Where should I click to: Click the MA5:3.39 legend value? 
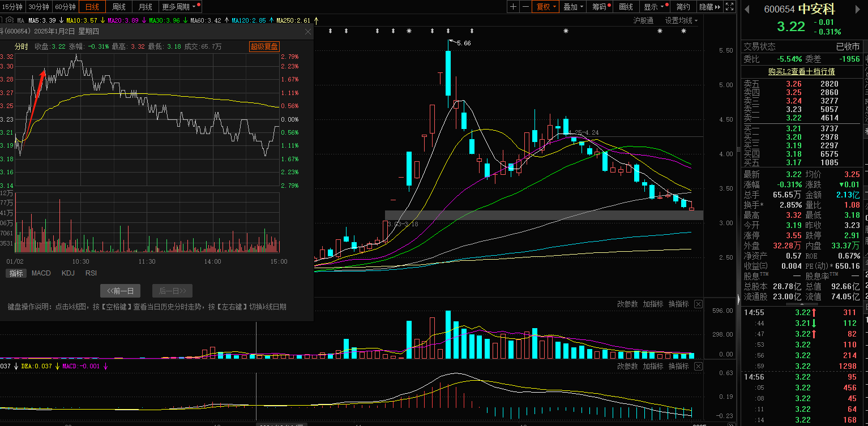[42, 20]
